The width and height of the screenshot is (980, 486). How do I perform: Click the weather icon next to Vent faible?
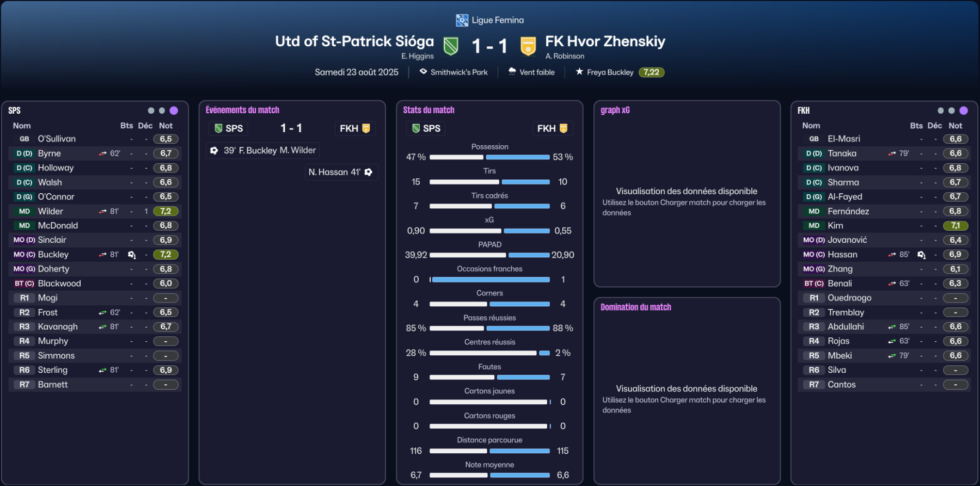point(512,72)
